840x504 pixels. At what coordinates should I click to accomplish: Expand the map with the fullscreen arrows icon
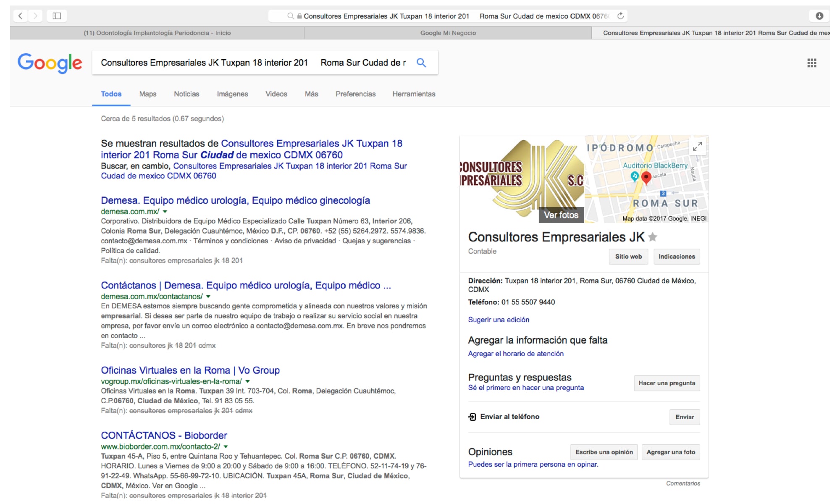[x=697, y=146]
